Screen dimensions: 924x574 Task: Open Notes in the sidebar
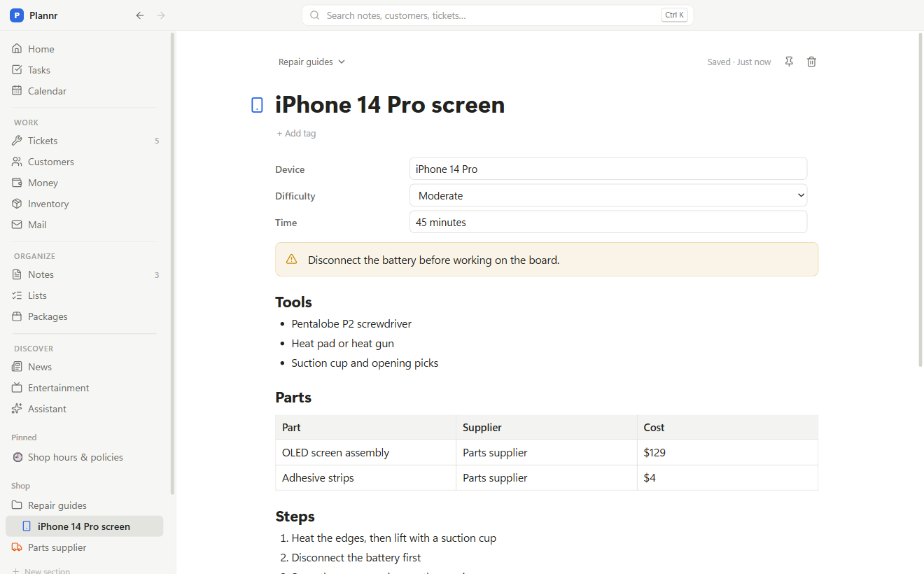tap(85, 274)
